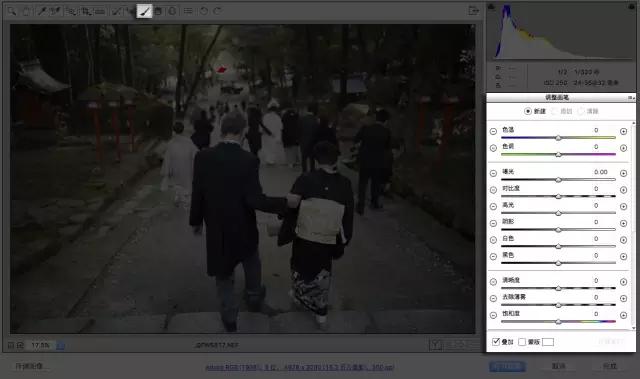Click the minus button for 阴影
Image resolution: width=640 pixels, height=379 pixels.
pyautogui.click(x=493, y=223)
